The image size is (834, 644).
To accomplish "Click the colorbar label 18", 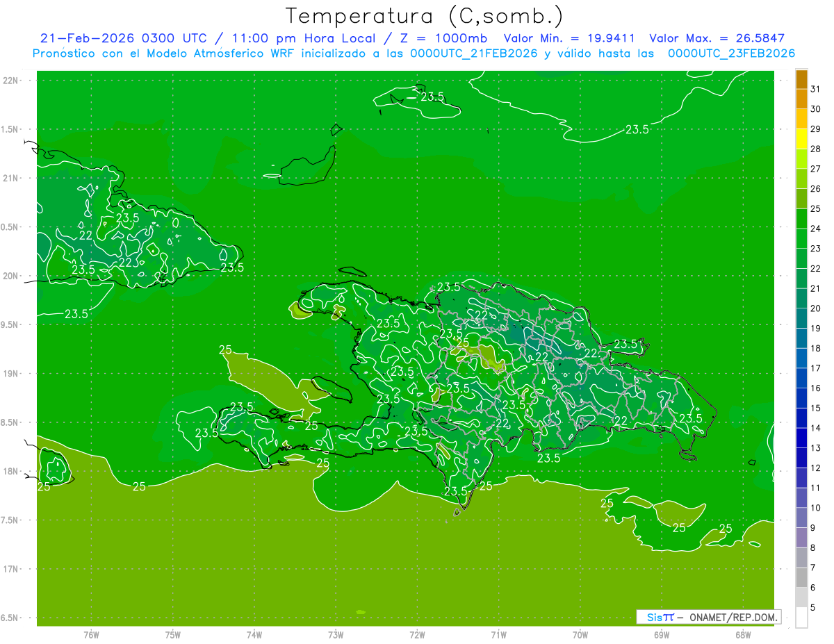I will [x=815, y=348].
